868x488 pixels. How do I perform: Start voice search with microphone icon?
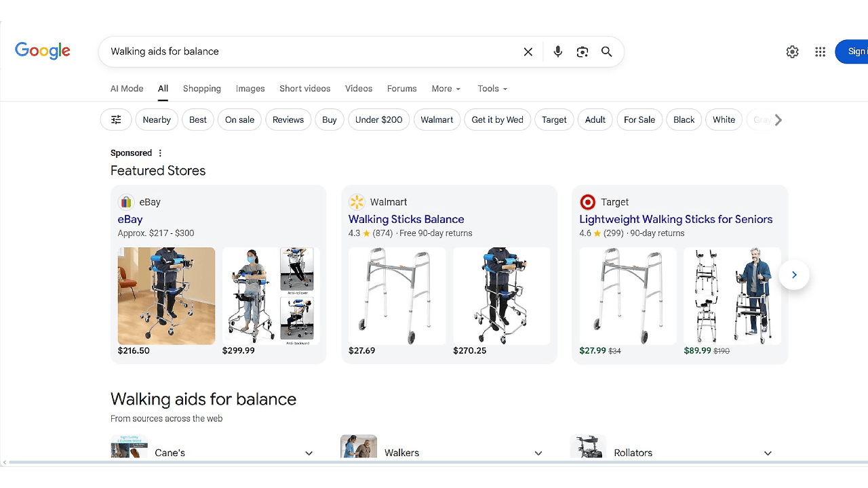(557, 52)
